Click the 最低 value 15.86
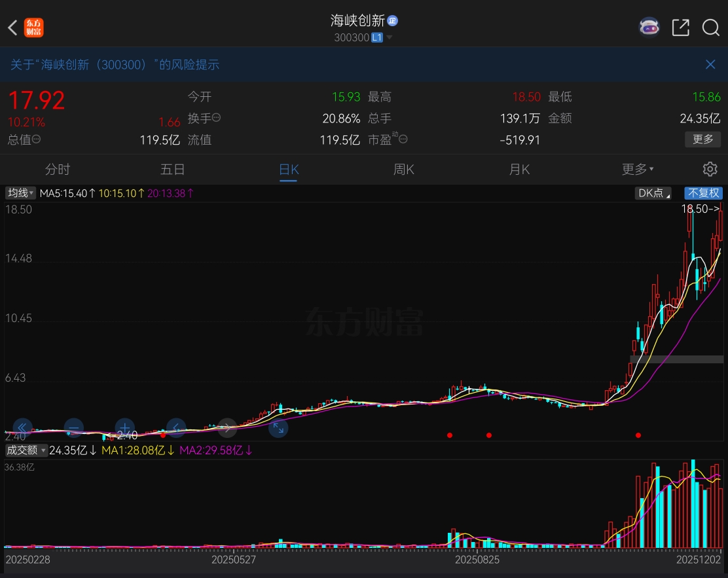 (x=706, y=97)
